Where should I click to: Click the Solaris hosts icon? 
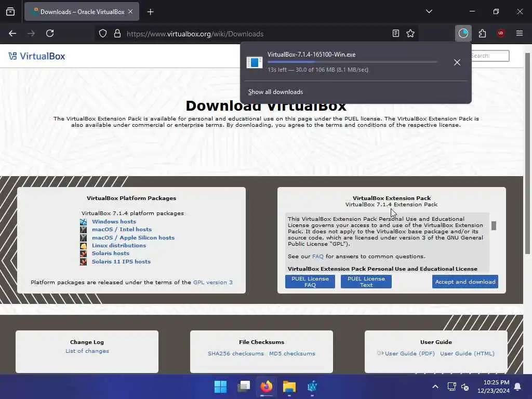[83, 254]
